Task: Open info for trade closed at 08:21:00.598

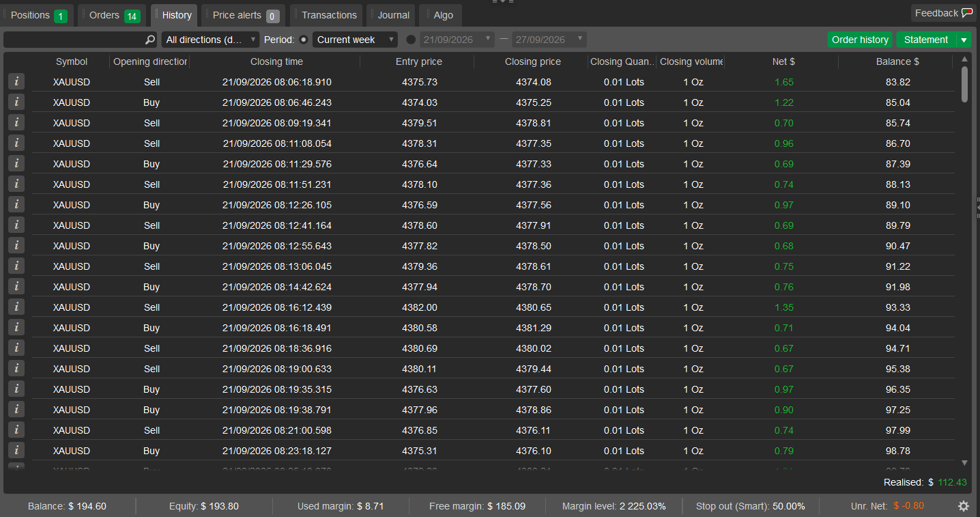Action: point(16,430)
